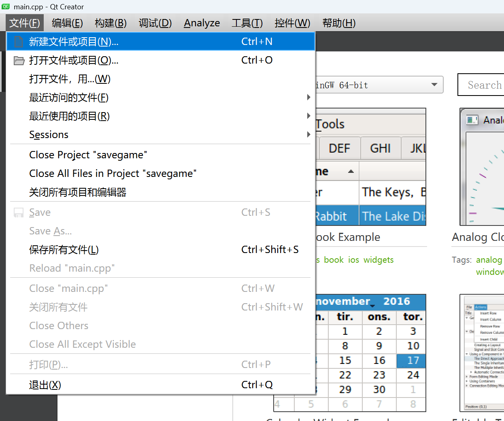The image size is (504, 421).
Task: Open the MinGW 64-bit kit dropdown
Action: 379,85
